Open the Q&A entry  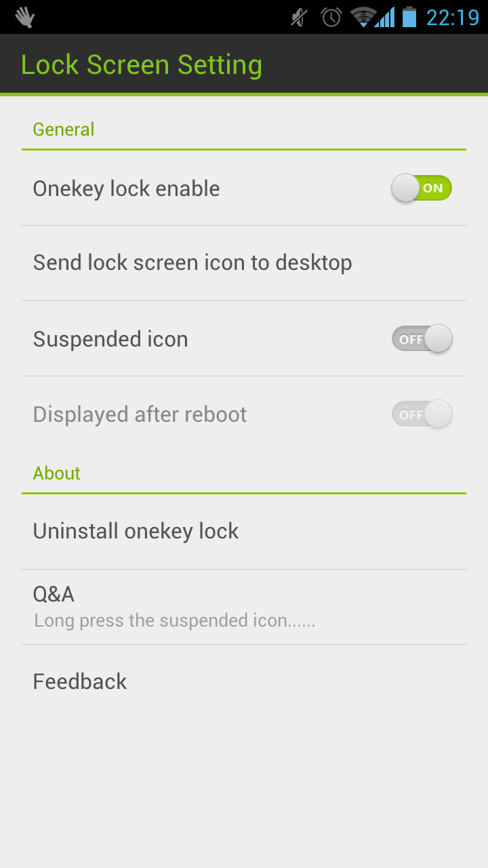(244, 607)
